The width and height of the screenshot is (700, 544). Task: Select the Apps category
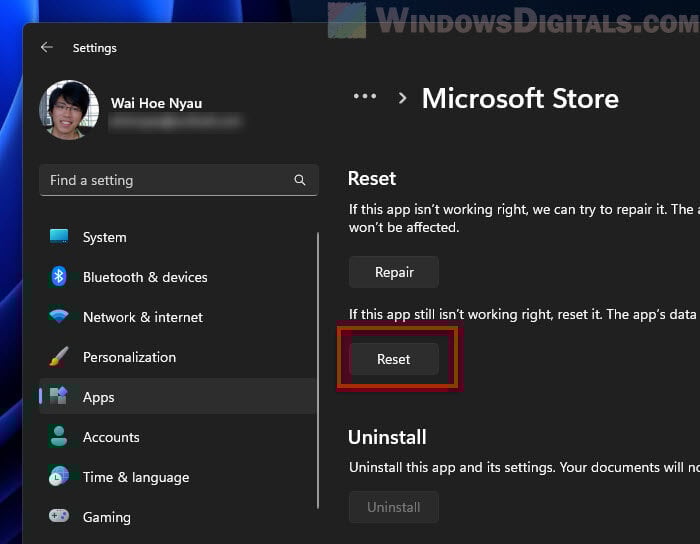pos(178,396)
